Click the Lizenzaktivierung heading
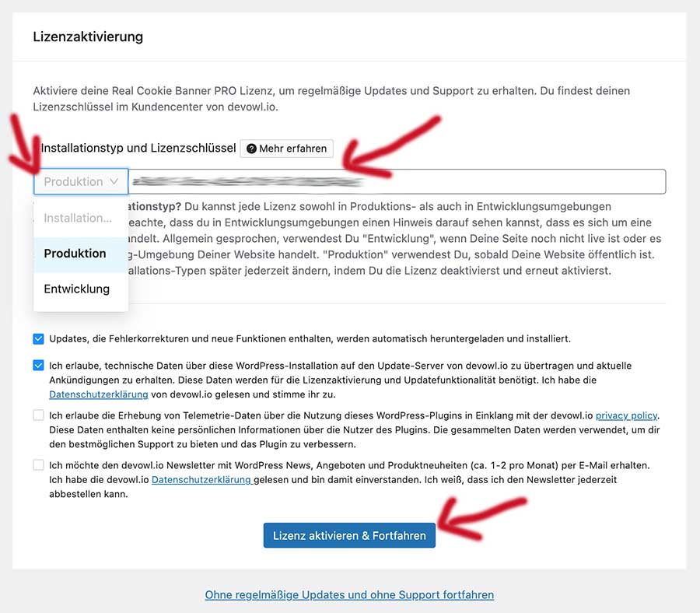This screenshot has height=613, width=700. (88, 37)
